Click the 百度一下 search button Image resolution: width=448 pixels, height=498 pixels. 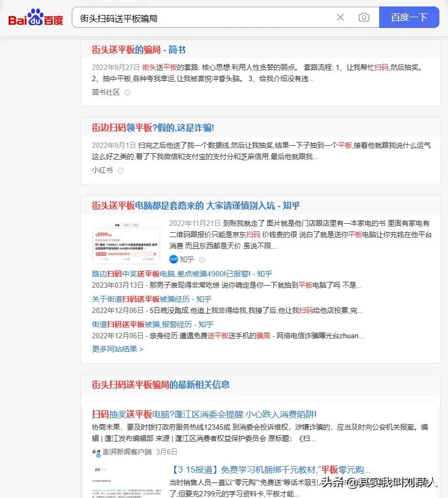point(409,17)
